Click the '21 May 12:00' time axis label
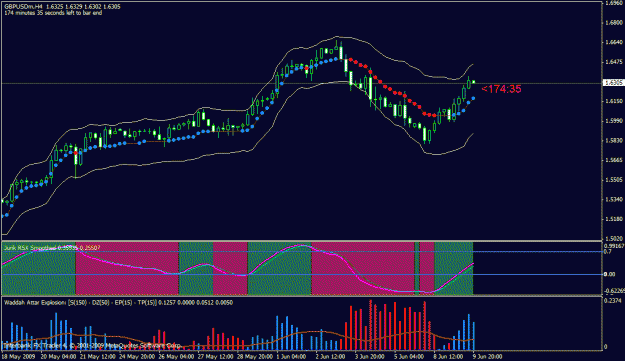Image resolution: width=625 pixels, height=361 pixels. pos(98,356)
